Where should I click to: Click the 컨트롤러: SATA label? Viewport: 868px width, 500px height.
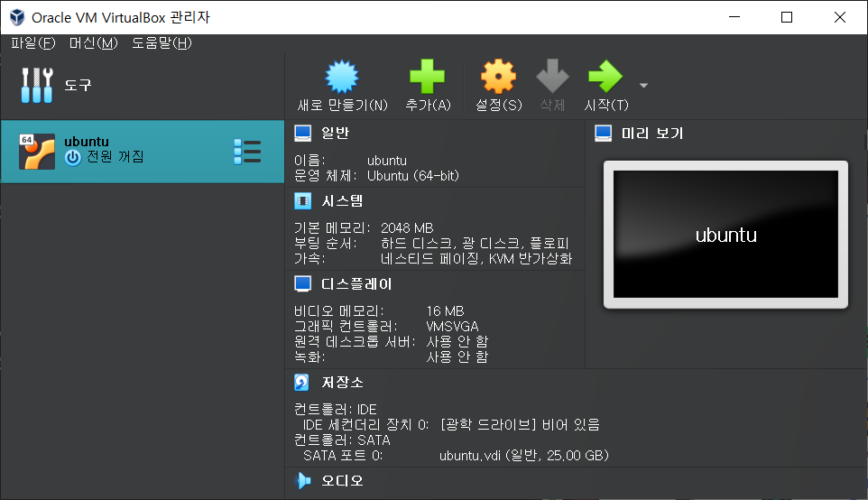[x=342, y=440]
